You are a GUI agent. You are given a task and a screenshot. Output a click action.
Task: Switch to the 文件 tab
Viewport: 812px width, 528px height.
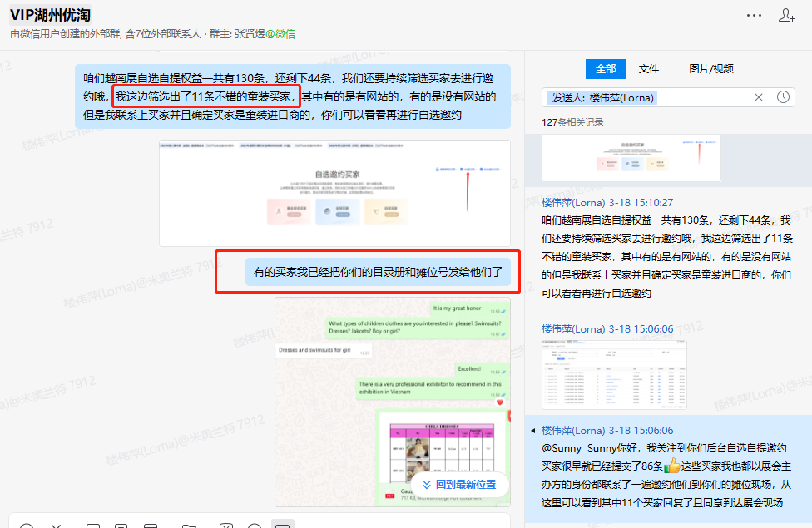click(649, 69)
